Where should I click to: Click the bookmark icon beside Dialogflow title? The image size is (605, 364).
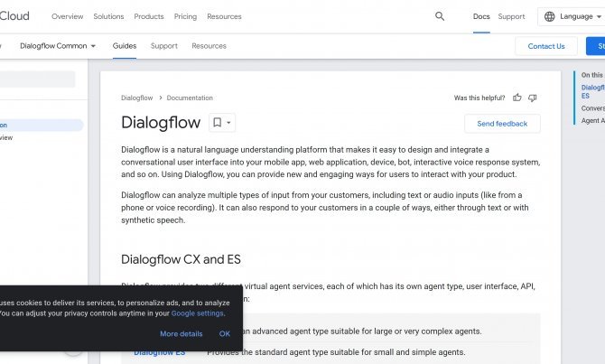click(218, 122)
